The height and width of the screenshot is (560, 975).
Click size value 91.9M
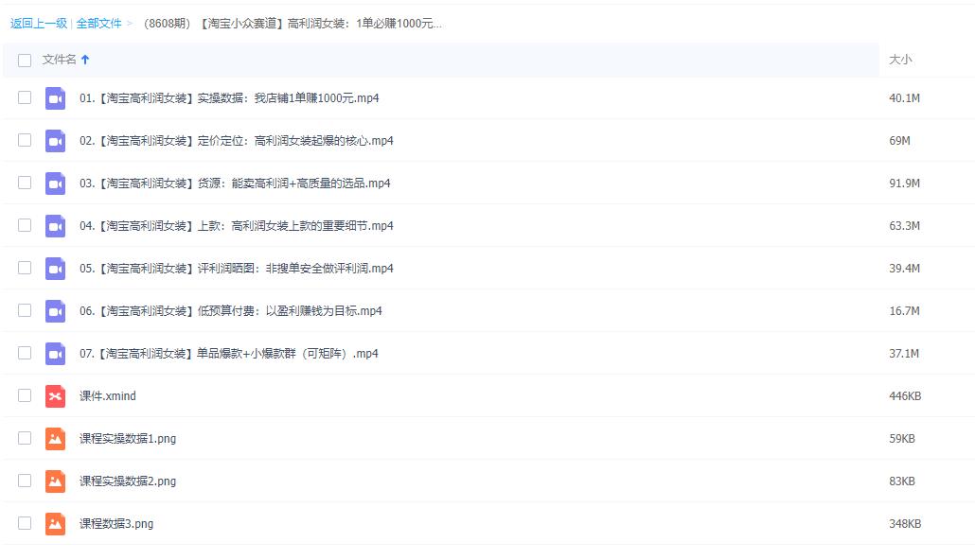coord(904,184)
